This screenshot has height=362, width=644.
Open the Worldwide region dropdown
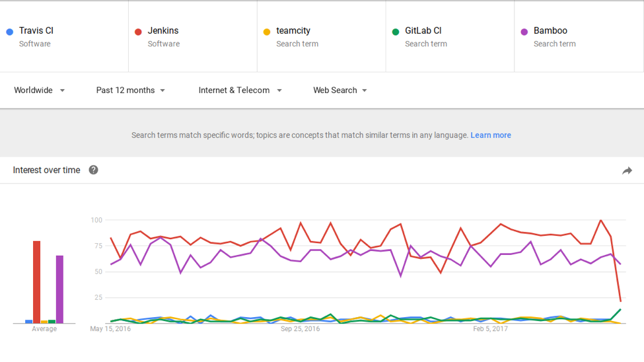point(40,90)
